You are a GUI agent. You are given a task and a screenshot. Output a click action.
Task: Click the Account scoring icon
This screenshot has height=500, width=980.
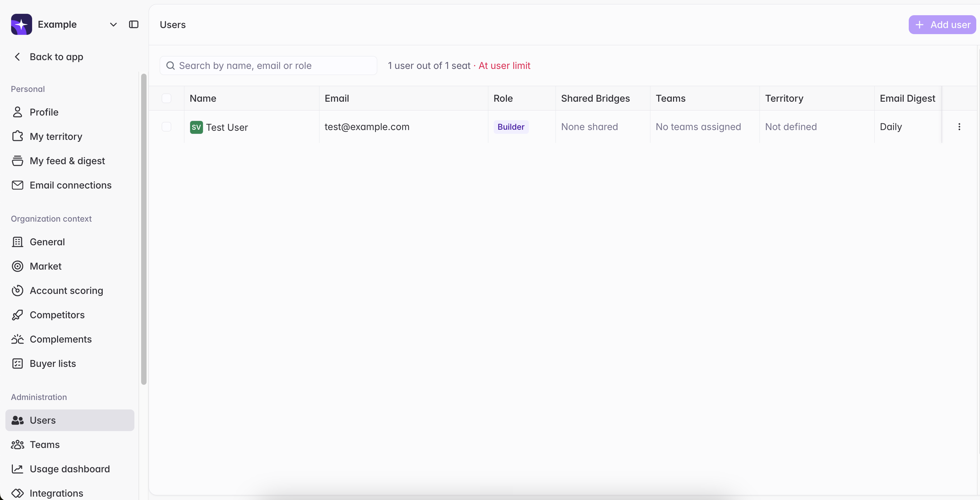18,290
